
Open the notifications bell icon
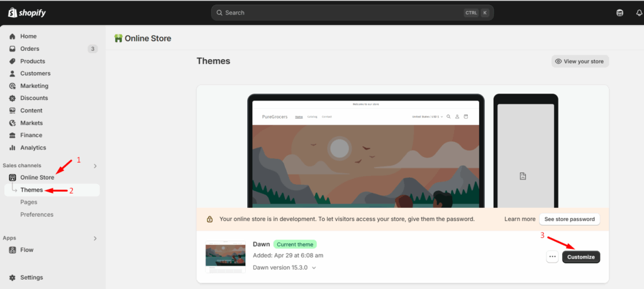[639, 13]
